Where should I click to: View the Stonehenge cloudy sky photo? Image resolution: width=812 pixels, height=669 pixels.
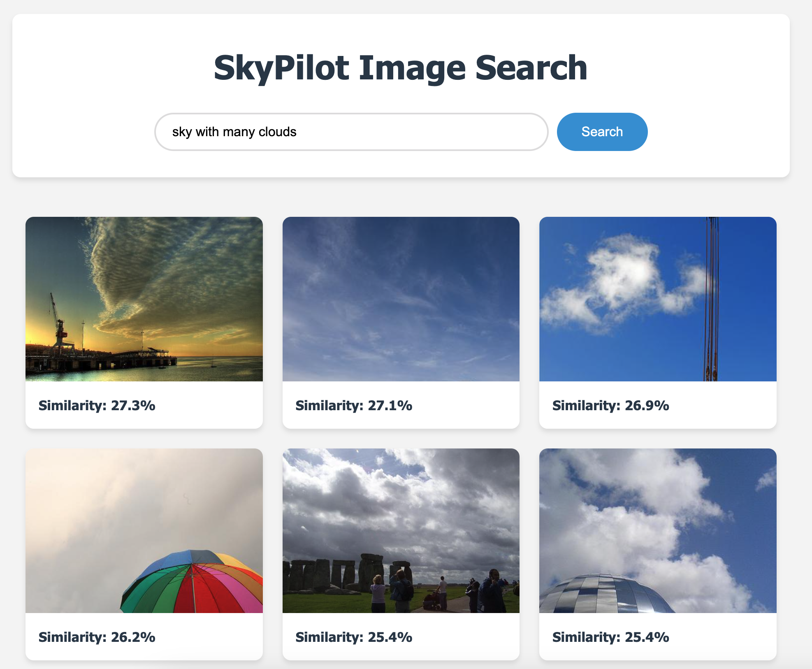[x=401, y=531]
